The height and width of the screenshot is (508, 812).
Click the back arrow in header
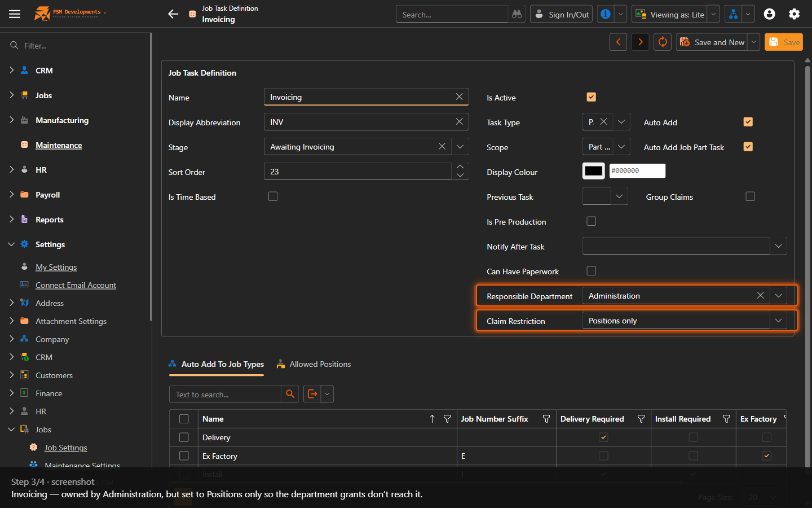(173, 14)
